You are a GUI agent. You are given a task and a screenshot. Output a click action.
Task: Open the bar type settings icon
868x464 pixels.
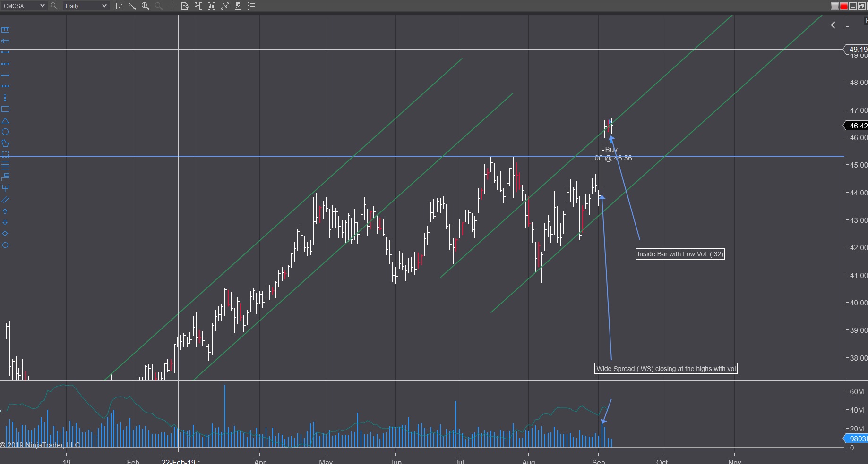click(119, 6)
